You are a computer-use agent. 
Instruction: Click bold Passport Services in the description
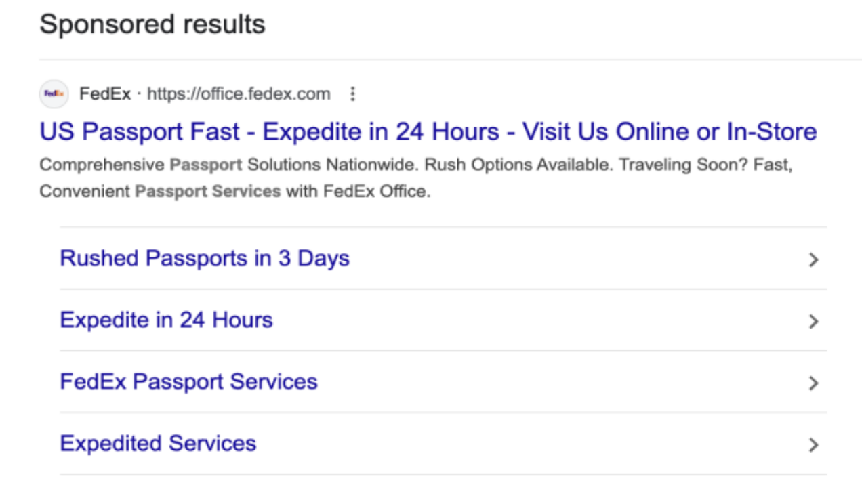click(x=207, y=192)
